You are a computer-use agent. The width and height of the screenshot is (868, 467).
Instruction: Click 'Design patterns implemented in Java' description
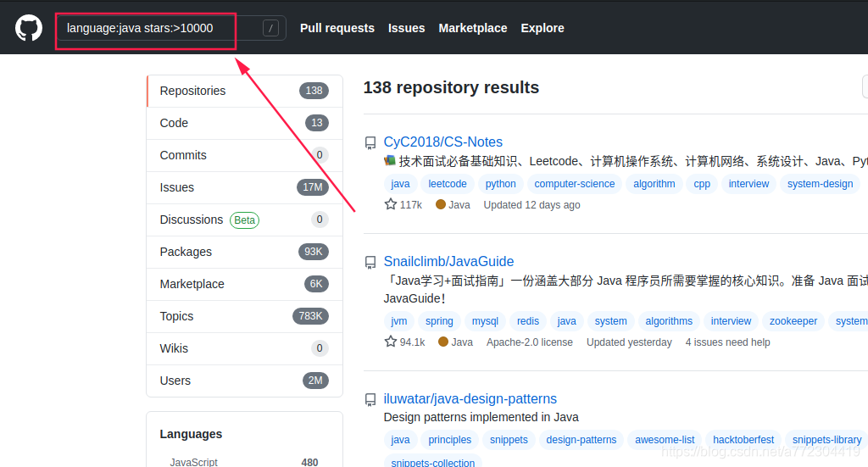(x=481, y=417)
